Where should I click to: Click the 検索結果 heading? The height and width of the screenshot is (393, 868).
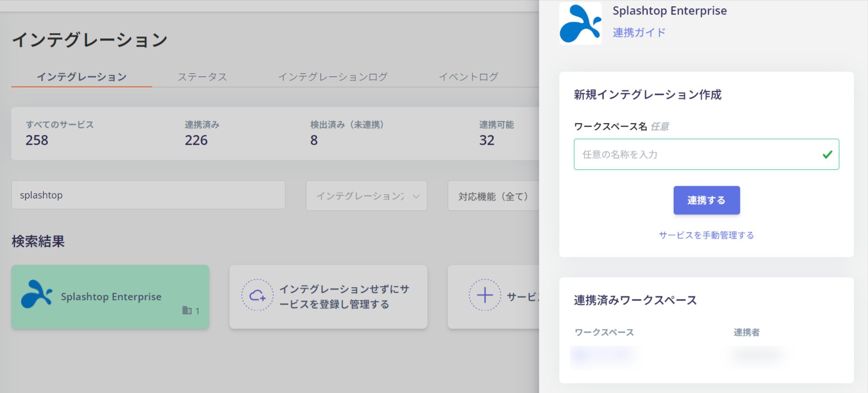[x=38, y=241]
